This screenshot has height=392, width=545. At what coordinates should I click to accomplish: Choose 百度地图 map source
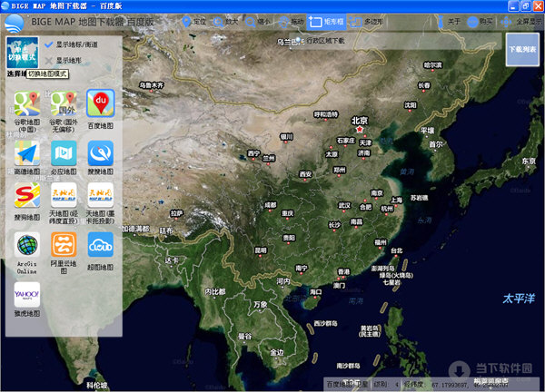(x=101, y=110)
